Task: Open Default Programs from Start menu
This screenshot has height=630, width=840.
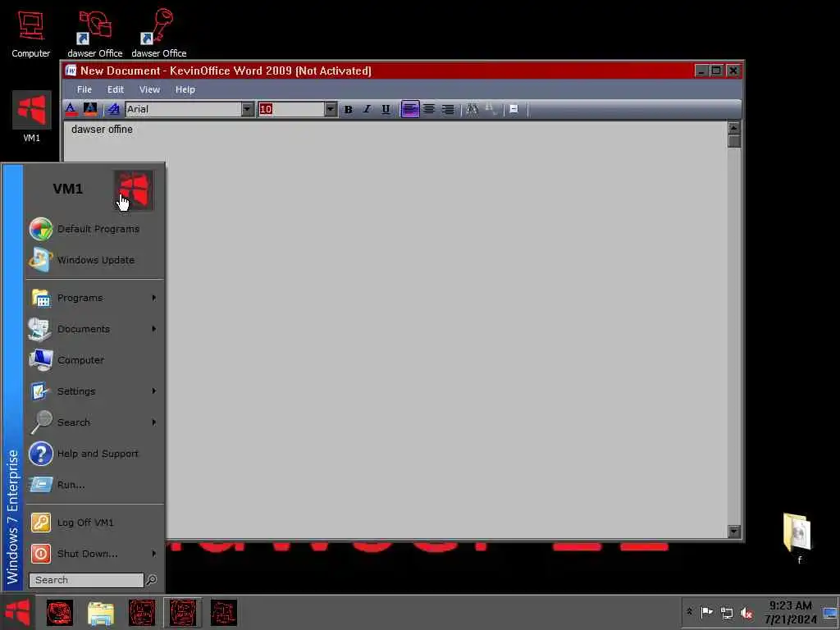Action: coord(95,229)
